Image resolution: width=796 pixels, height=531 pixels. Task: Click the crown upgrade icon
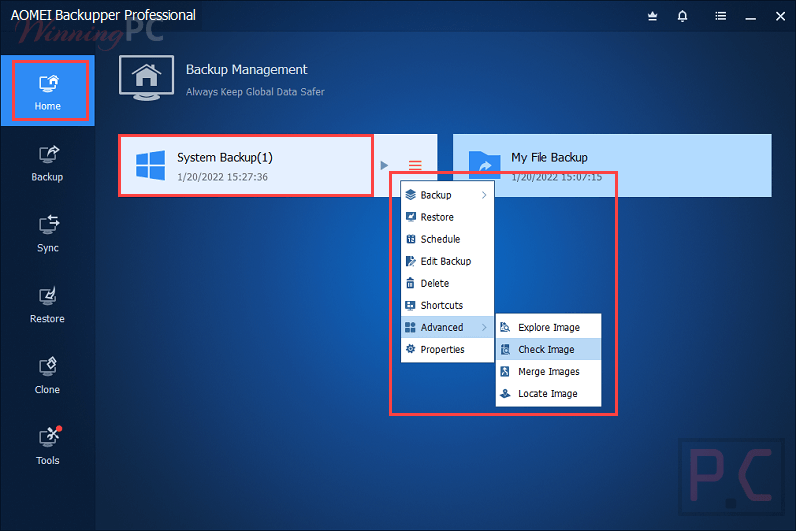653,16
